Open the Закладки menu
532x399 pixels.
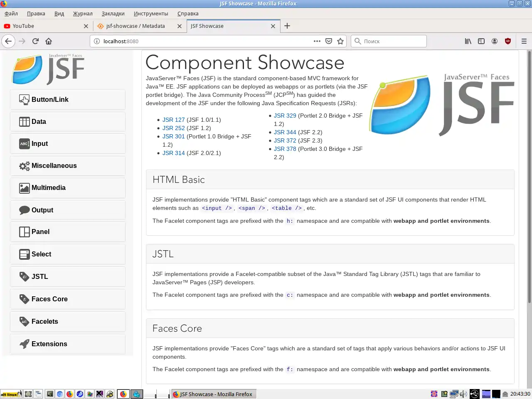[x=113, y=14]
